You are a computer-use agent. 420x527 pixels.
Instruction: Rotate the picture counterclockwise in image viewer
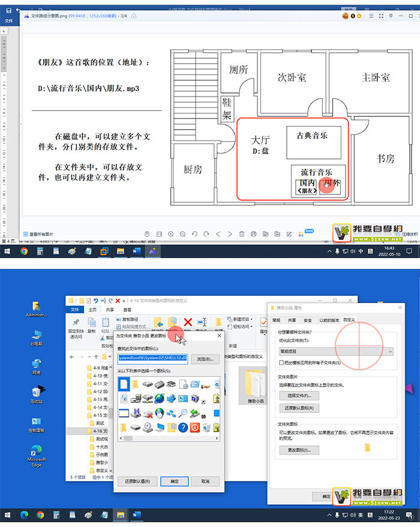click(194, 234)
